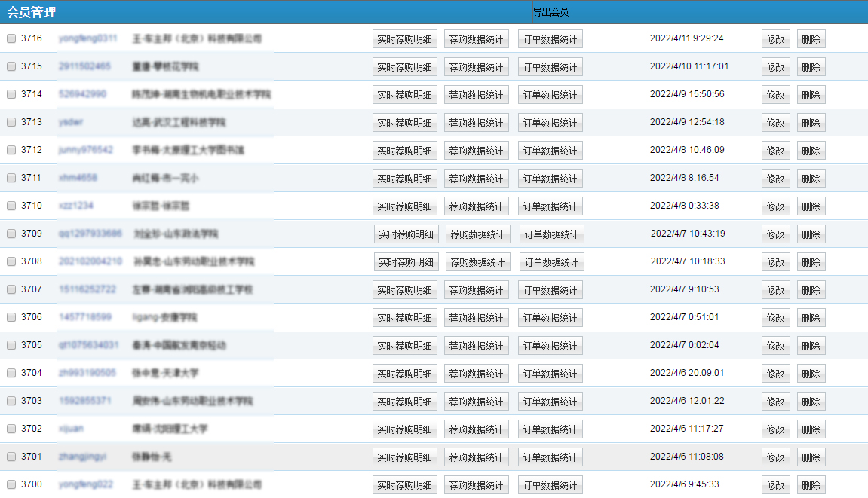This screenshot has height=498, width=868.
Task: Click 删除 in row 3704
Action: (x=811, y=374)
